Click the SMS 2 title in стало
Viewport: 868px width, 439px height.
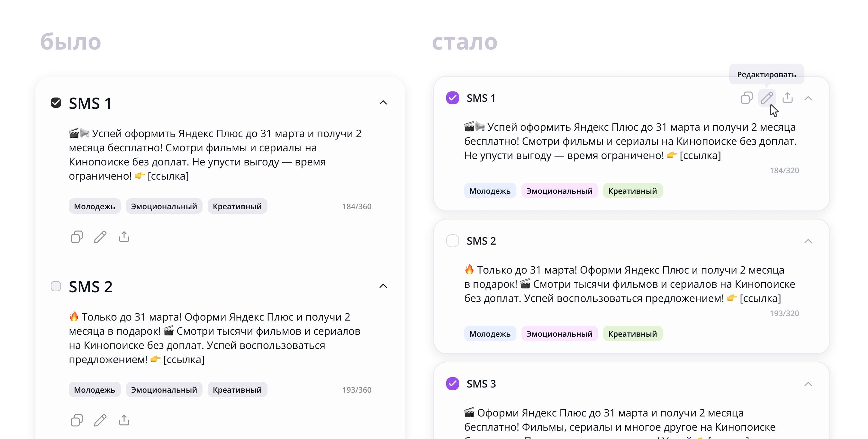[481, 241]
